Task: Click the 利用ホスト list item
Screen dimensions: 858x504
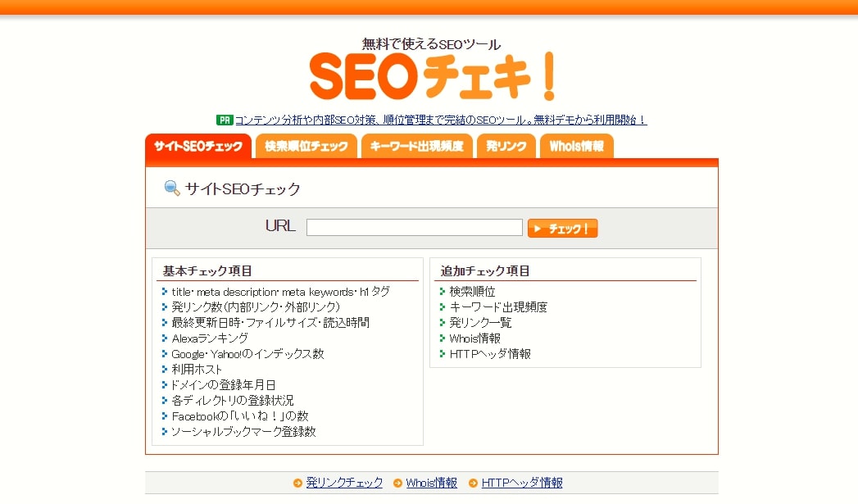Action: (x=197, y=370)
